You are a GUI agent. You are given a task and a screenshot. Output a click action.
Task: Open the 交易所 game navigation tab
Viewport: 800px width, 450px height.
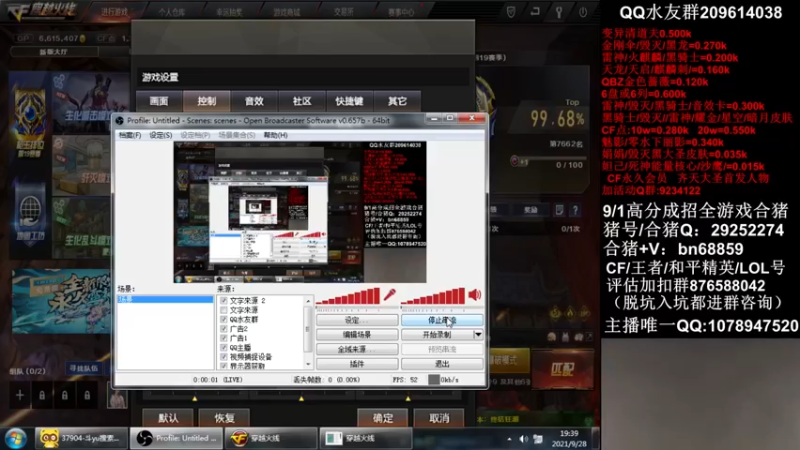[343, 12]
